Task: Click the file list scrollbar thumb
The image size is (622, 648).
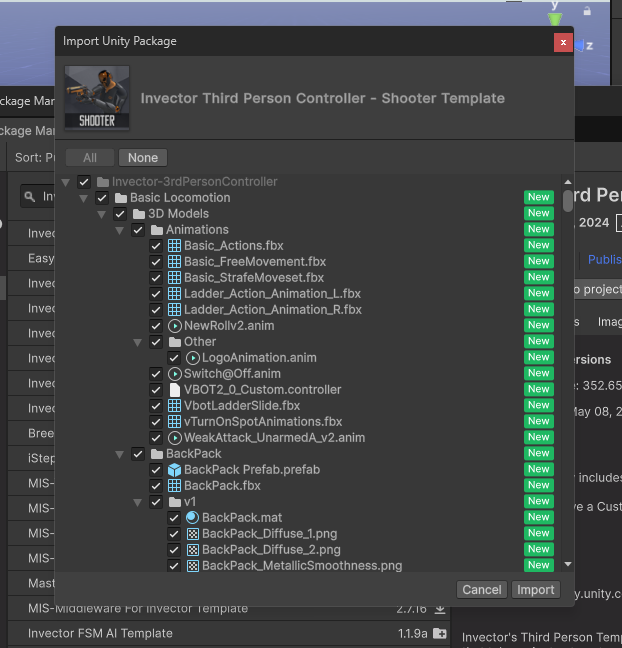Action: click(568, 200)
